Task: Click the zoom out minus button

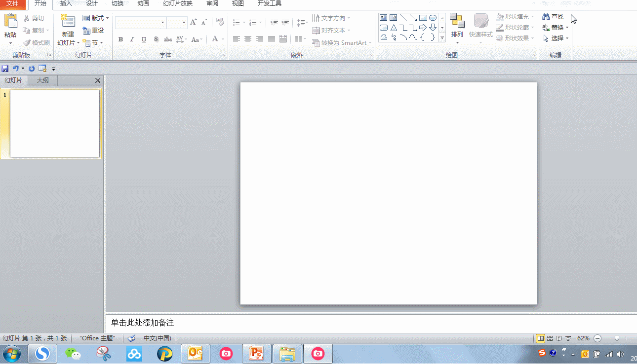Action: 597,338
